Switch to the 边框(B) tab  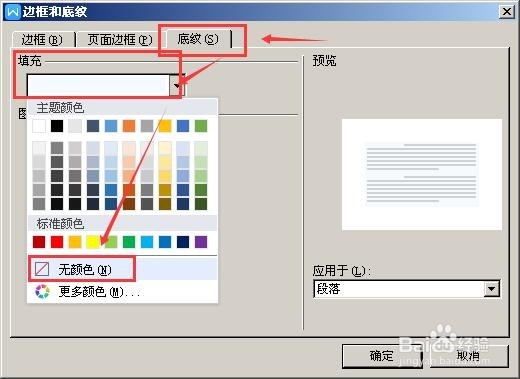coord(42,40)
